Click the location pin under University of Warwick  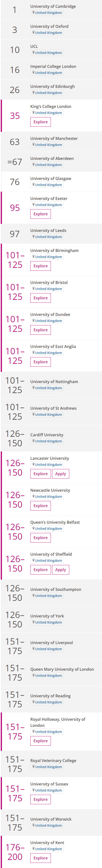tap(33, 826)
